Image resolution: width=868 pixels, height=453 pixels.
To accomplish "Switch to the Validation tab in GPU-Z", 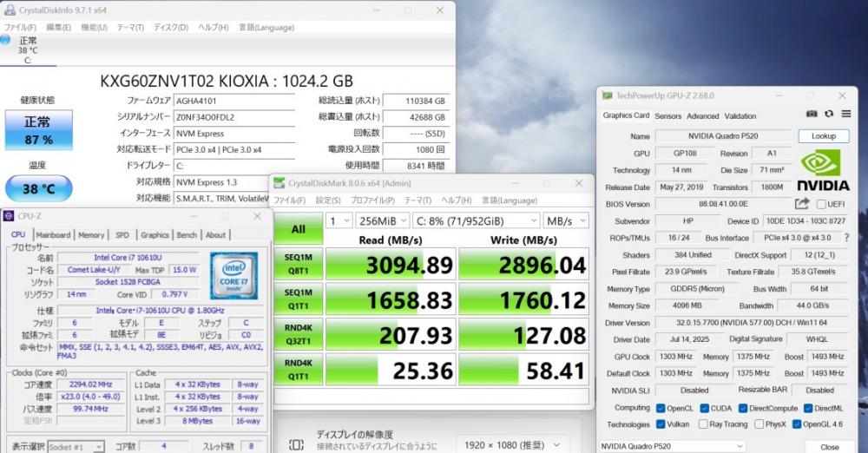I will [x=740, y=115].
